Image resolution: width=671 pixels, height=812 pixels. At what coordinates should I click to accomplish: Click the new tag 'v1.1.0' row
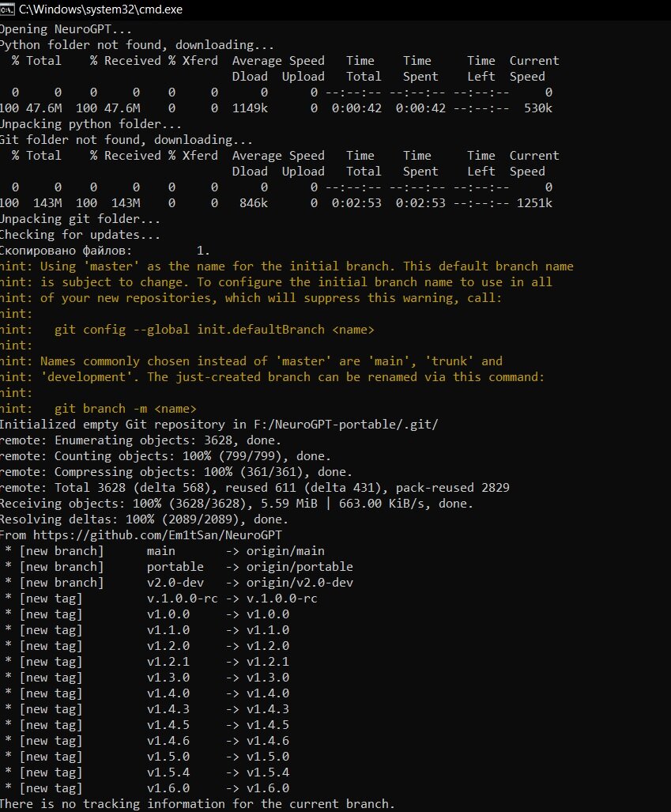click(x=147, y=630)
